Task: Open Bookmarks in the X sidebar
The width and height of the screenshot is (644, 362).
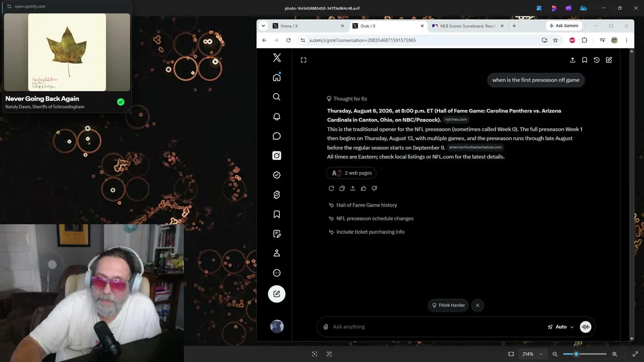Action: click(277, 215)
